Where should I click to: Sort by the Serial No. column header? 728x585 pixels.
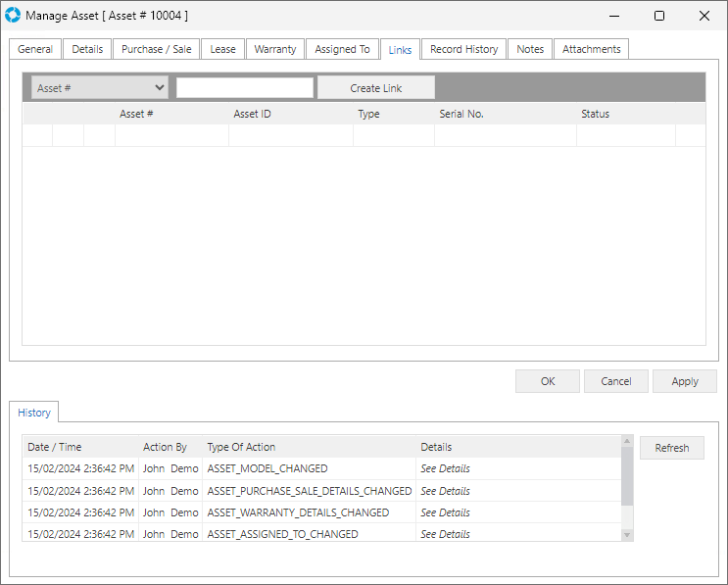[461, 114]
